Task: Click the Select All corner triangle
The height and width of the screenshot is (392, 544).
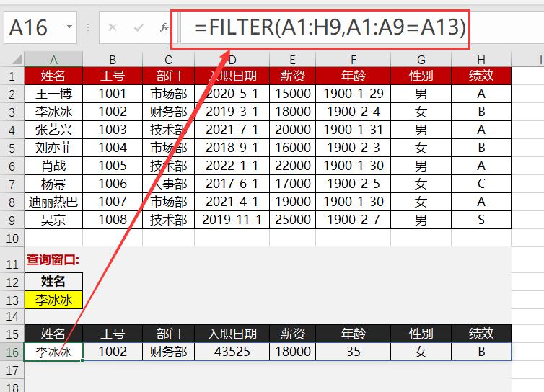Action: [x=17, y=60]
